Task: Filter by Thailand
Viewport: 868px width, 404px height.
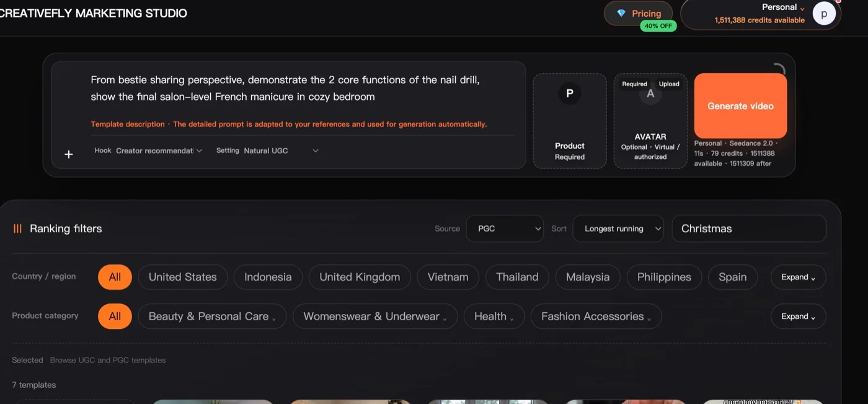Action: 517,277
